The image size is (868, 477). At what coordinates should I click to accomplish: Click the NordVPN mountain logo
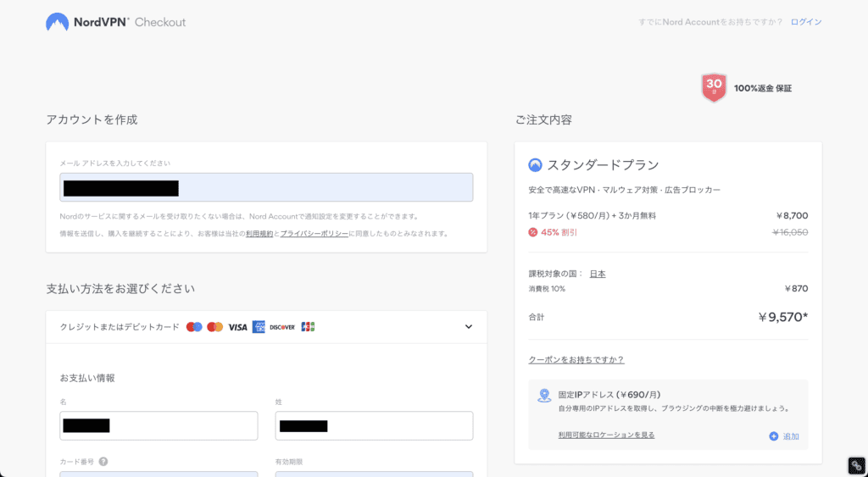click(x=57, y=21)
